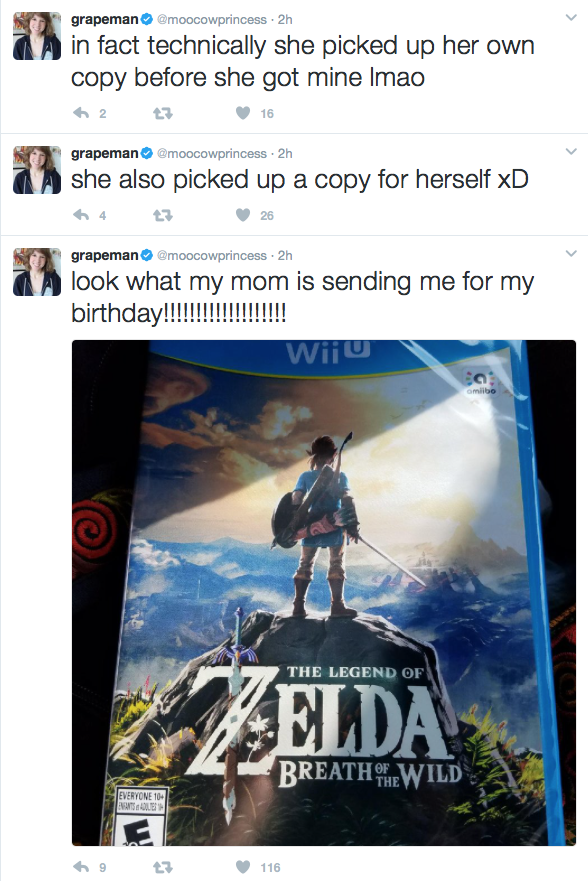Retweet the 'picked up her own copy' tweet
This screenshot has width=588, height=881.
[163, 113]
